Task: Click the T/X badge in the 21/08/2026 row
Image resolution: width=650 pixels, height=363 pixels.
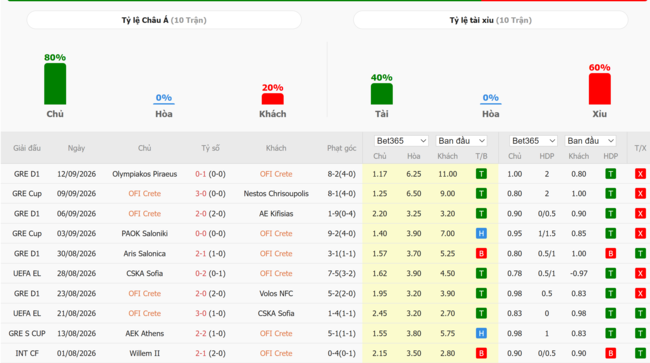Action: [640, 313]
